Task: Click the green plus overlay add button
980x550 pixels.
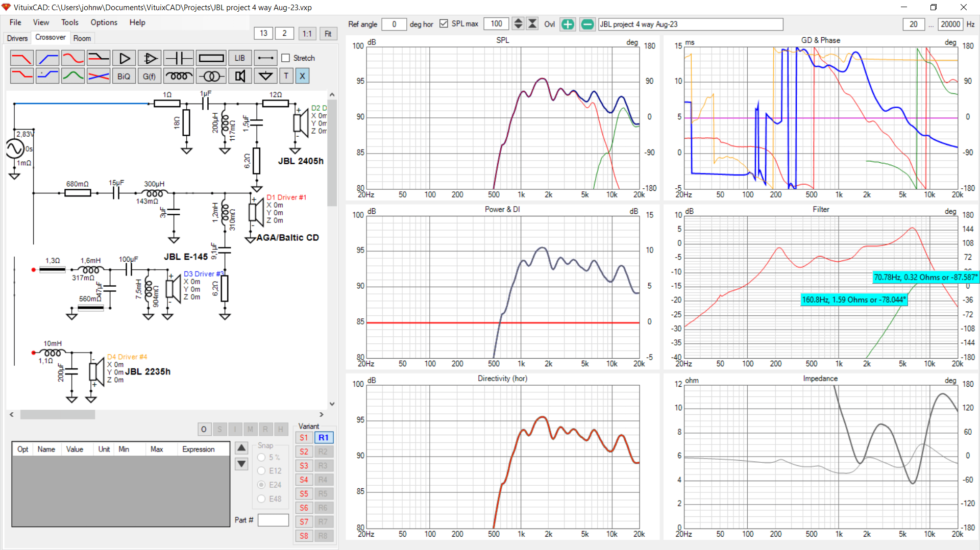Action: [x=568, y=24]
